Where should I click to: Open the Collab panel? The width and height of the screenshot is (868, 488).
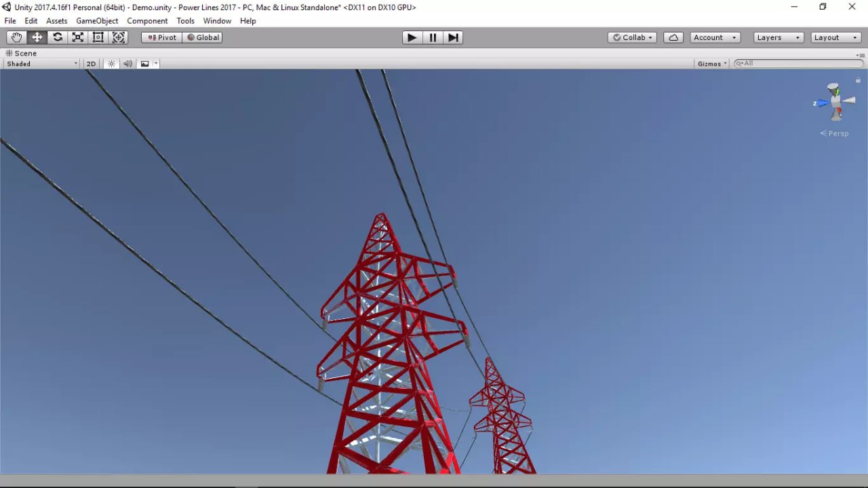(631, 37)
